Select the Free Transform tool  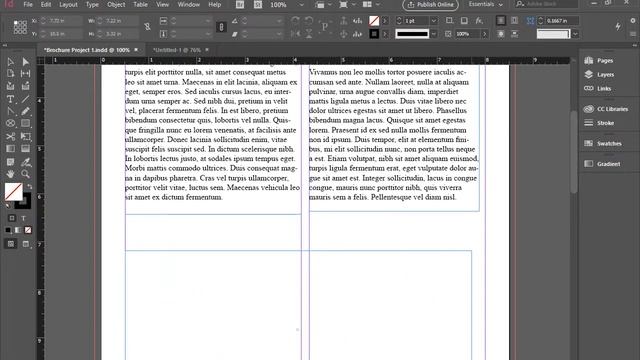click(25, 136)
